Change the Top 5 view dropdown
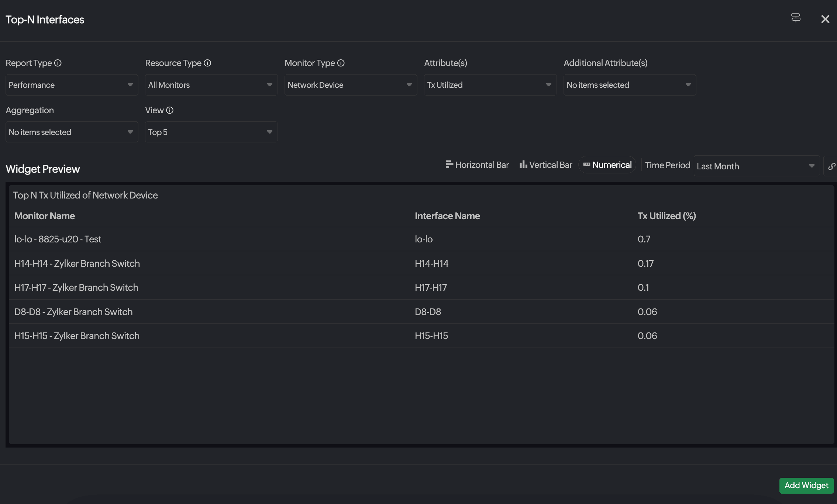 point(211,132)
